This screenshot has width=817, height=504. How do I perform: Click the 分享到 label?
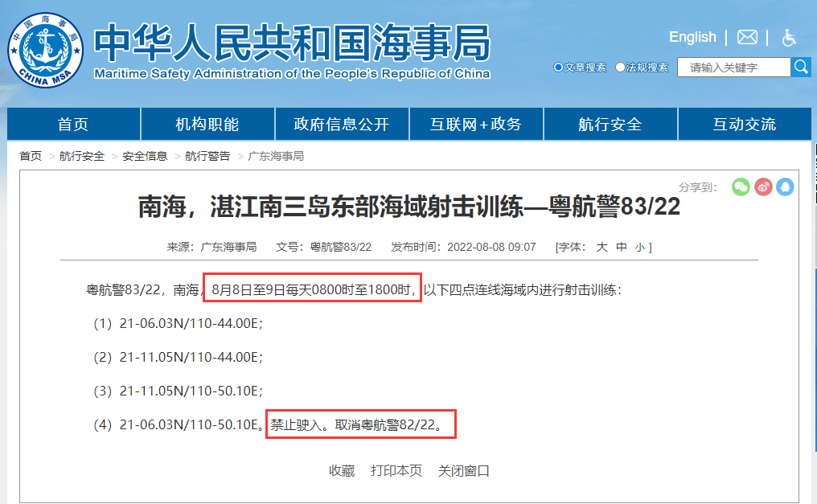[698, 187]
